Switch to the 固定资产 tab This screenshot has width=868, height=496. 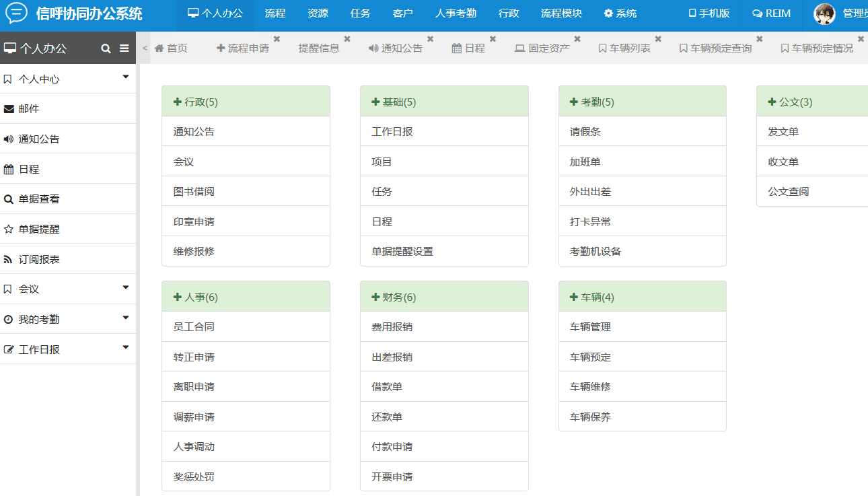[x=542, y=48]
